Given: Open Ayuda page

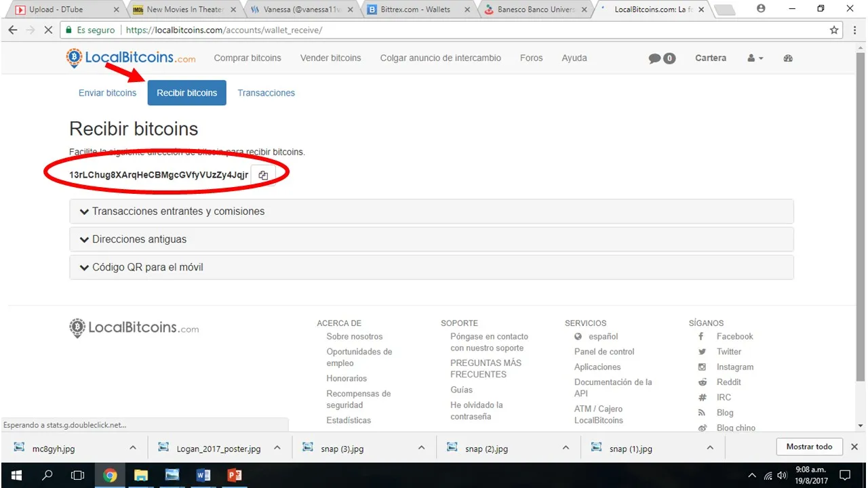Looking at the screenshot, I should pyautogui.click(x=574, y=58).
